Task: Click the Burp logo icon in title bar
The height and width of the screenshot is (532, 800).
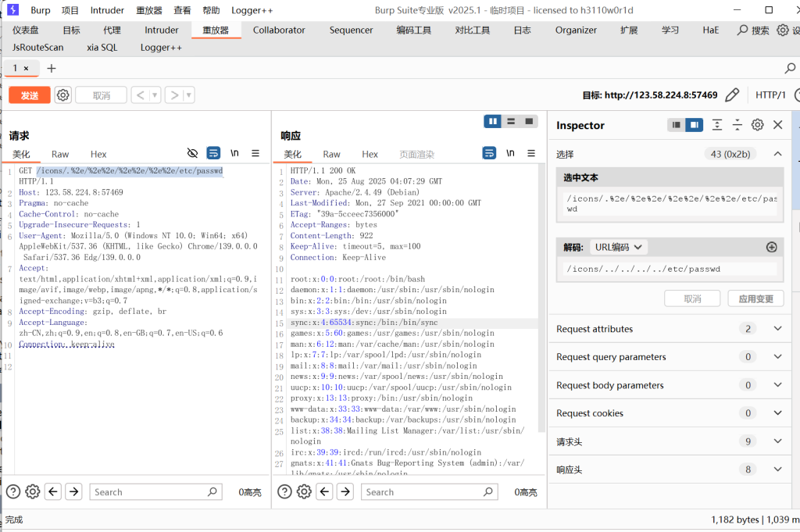Action: point(12,9)
